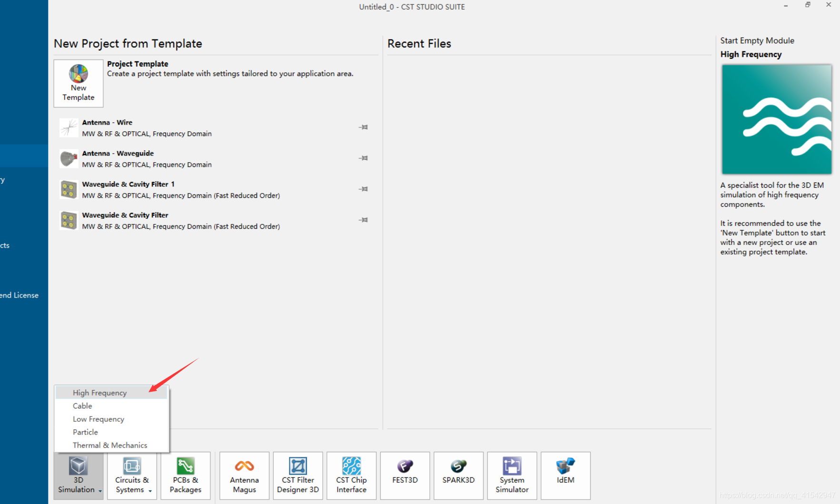Open the CST Chip Interface module
Viewport: 840px width, 504px height.
point(352,475)
